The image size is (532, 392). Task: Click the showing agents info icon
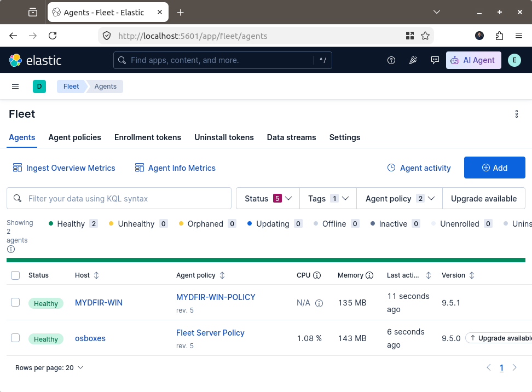(11, 249)
